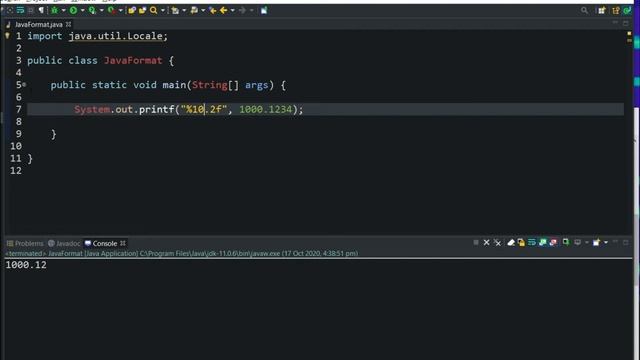Click the Console Terminate stop square
The height and width of the screenshot is (360, 640).
coord(476,242)
